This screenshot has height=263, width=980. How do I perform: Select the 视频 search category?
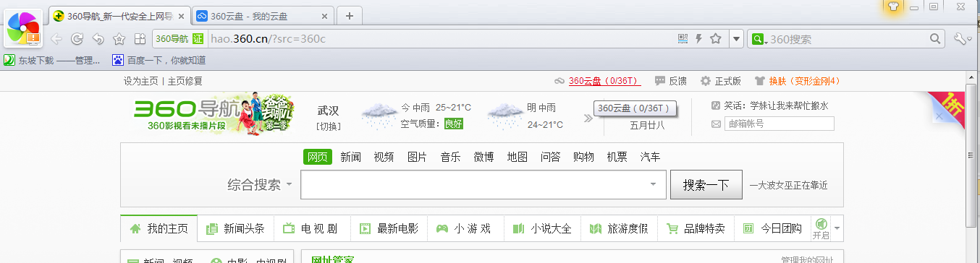(x=384, y=157)
